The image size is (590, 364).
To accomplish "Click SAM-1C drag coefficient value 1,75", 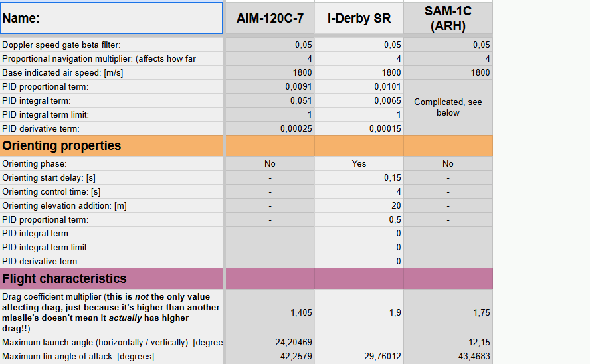I will (x=448, y=312).
